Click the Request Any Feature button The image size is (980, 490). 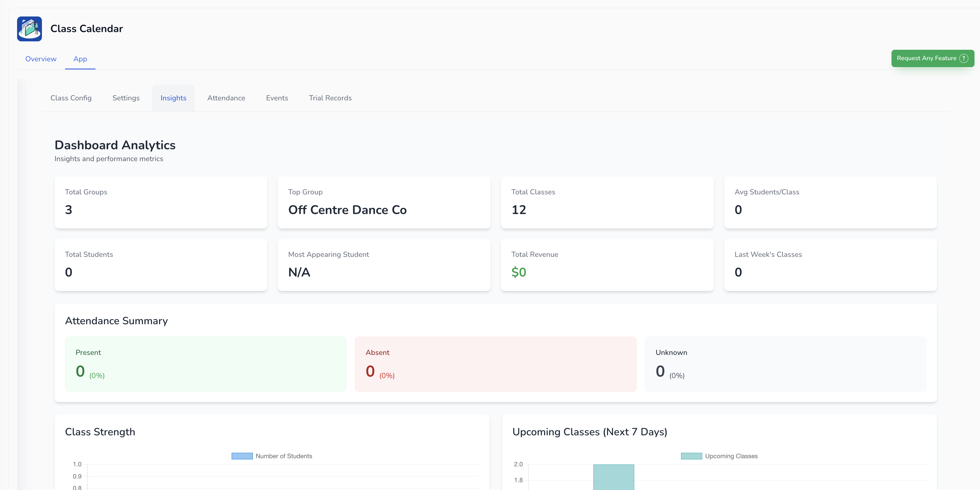coord(933,58)
